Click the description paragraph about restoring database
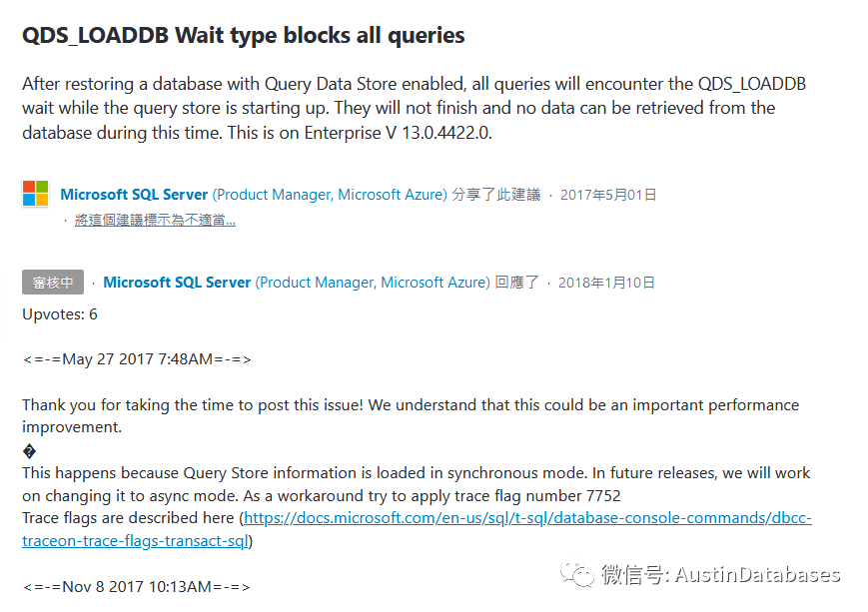 pos(414,108)
